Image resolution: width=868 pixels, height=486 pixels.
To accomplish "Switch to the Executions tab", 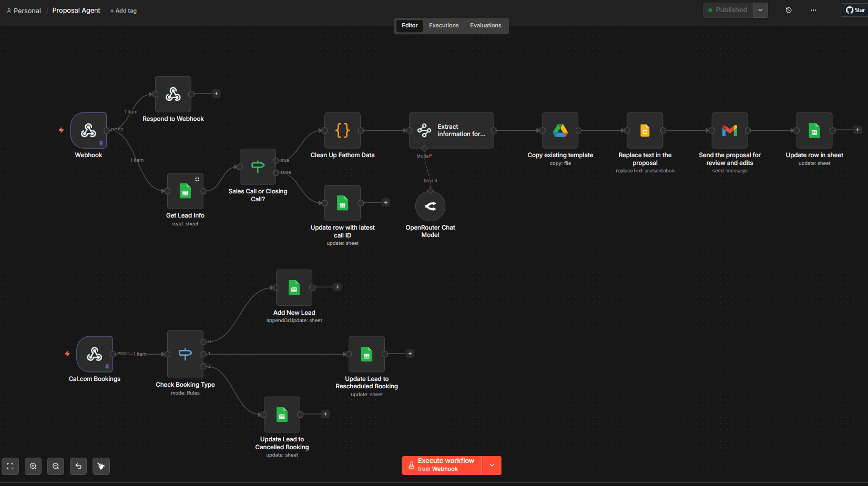I will point(444,25).
